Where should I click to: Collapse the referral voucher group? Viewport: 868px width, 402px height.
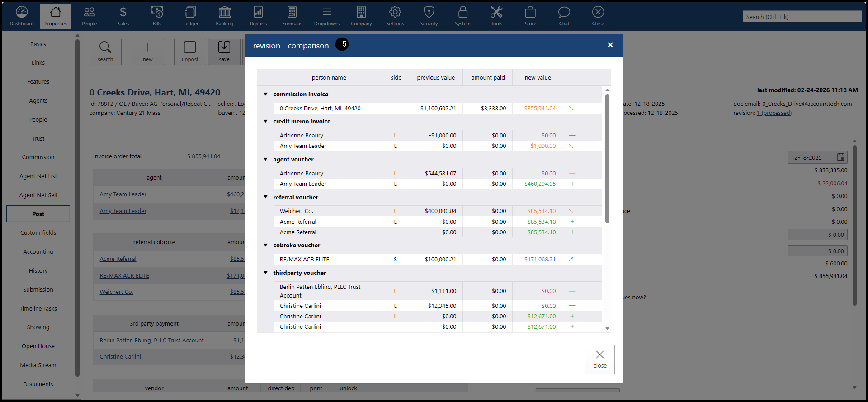click(x=266, y=197)
